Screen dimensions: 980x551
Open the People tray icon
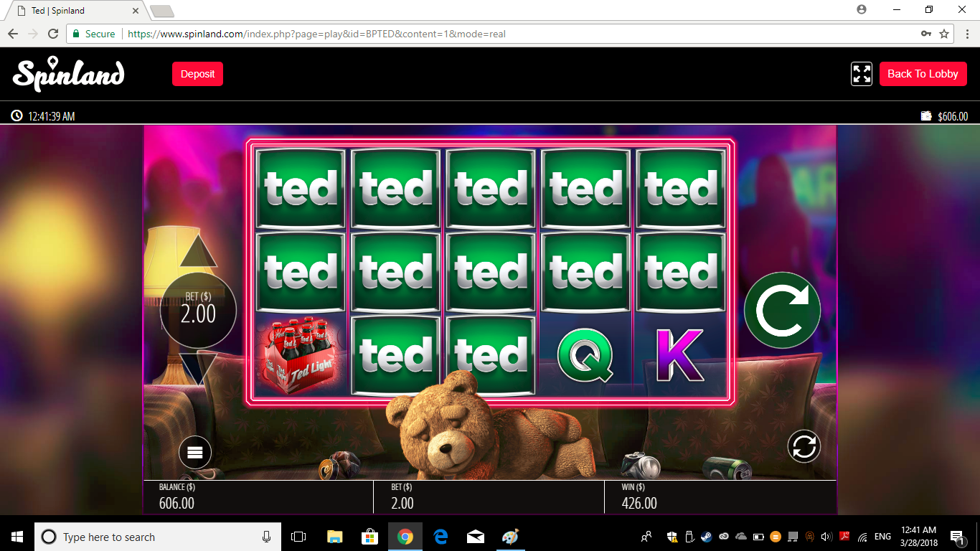pos(646,537)
